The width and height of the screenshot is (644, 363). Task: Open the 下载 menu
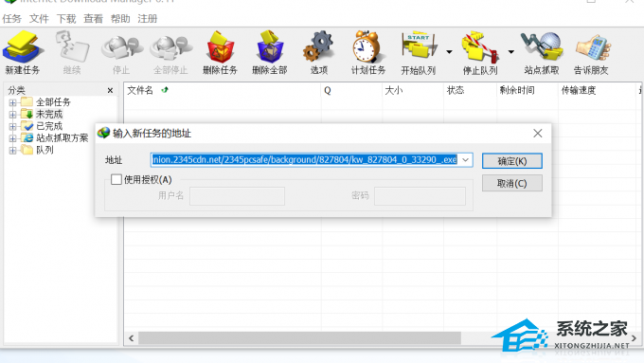click(66, 19)
